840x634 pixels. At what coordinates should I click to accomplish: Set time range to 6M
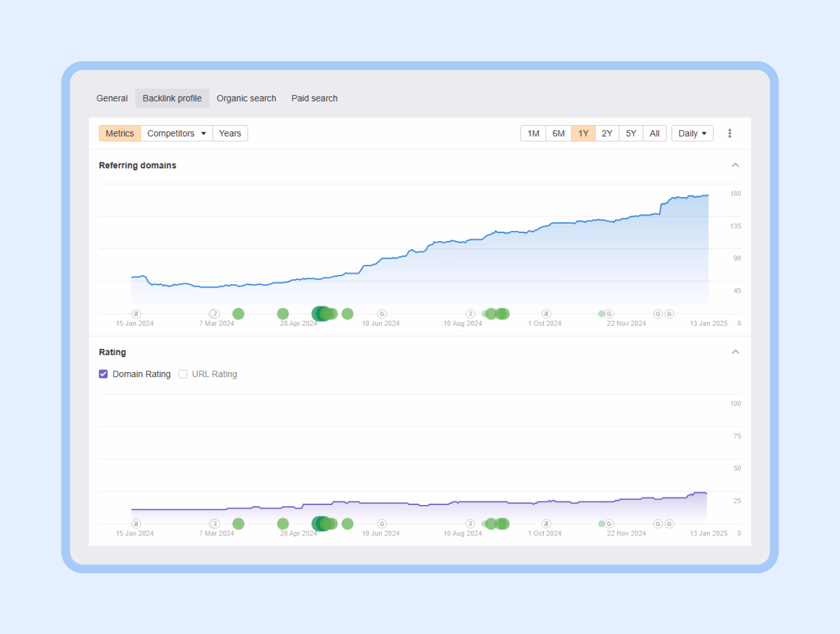(558, 133)
